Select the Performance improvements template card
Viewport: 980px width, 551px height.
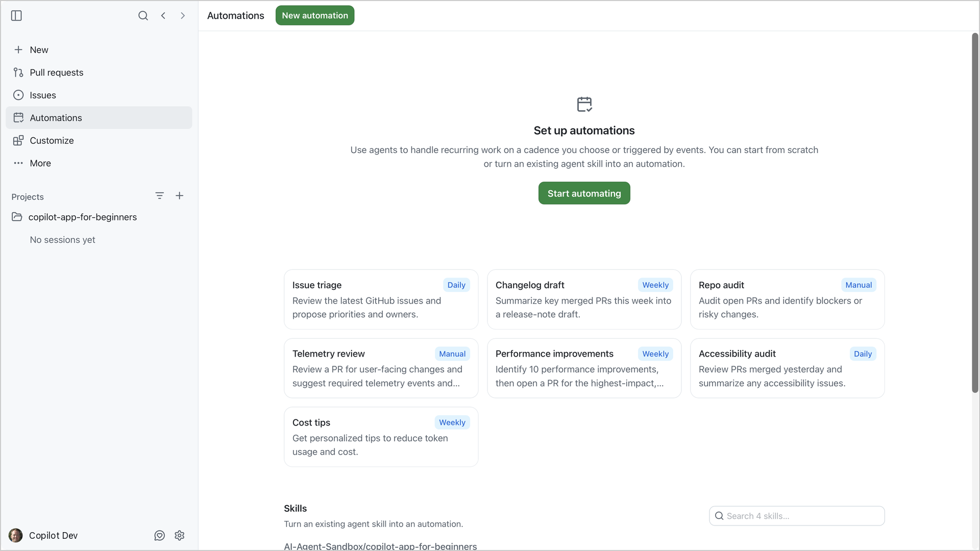point(584,368)
